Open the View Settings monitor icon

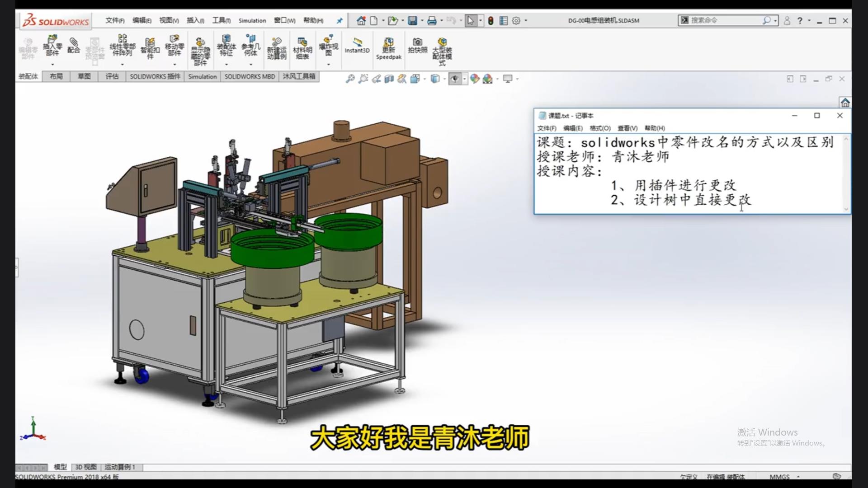pyautogui.click(x=508, y=79)
